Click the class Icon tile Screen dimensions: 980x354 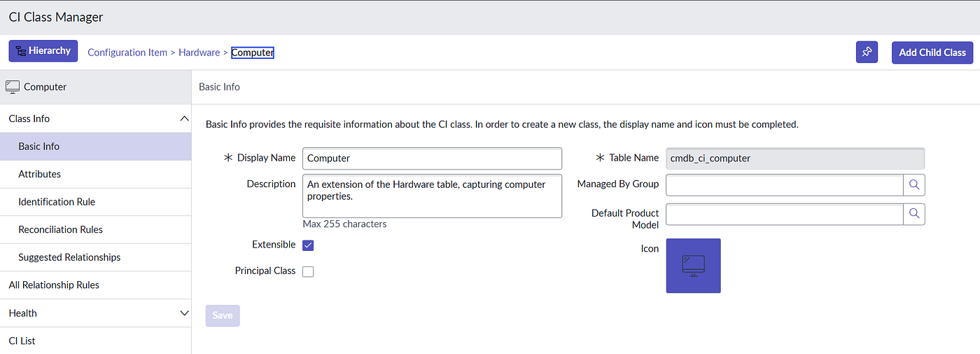pyautogui.click(x=693, y=266)
